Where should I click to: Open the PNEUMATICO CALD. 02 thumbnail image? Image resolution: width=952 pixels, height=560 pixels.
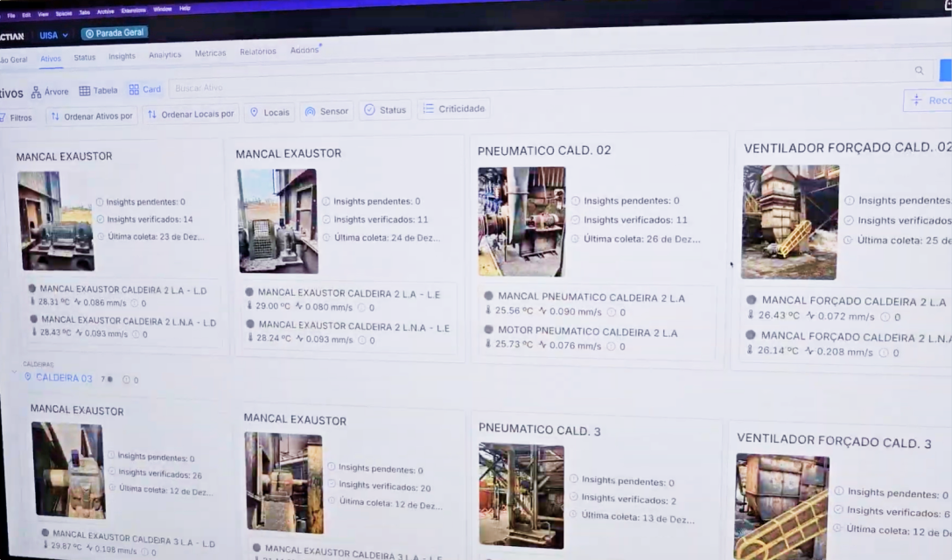click(x=521, y=221)
